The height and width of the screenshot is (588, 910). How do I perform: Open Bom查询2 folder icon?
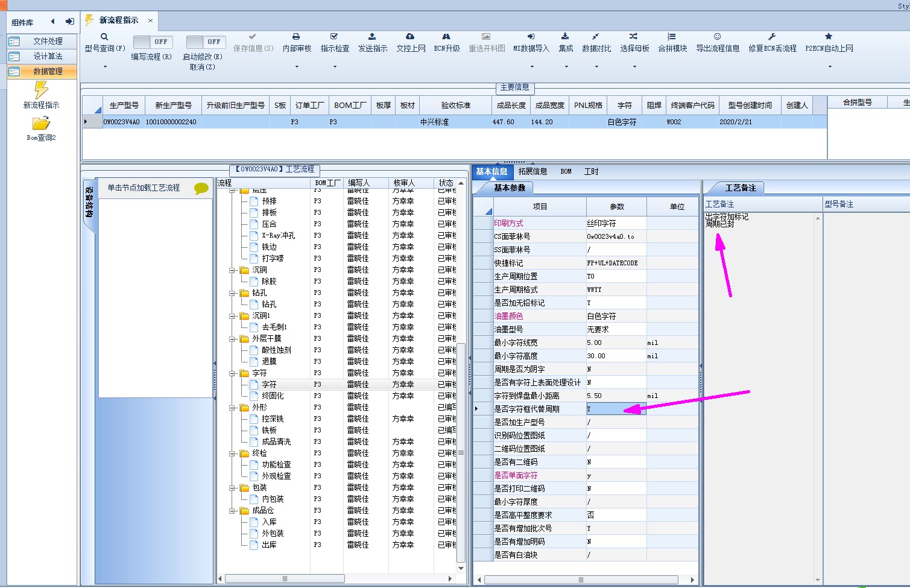(x=41, y=124)
